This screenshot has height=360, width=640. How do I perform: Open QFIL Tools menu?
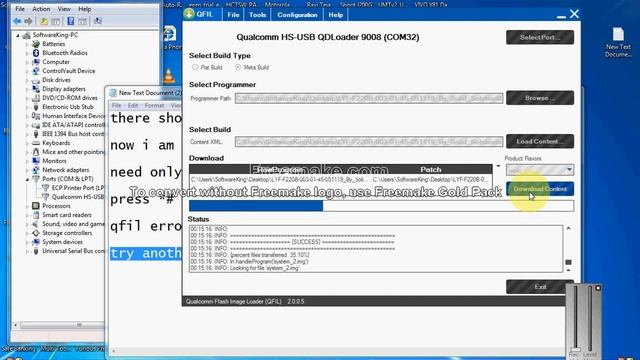pos(258,15)
